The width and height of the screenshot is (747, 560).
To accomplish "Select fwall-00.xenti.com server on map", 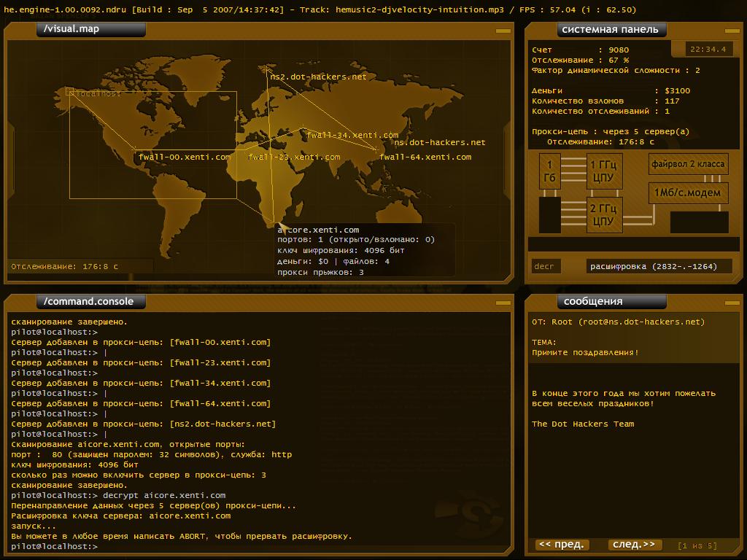I will [185, 157].
